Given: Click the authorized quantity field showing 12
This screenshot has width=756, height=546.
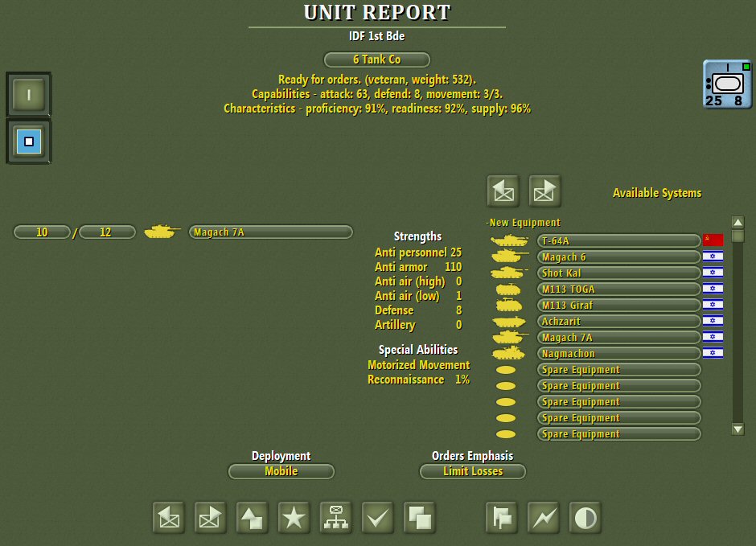Looking at the screenshot, I should click(107, 232).
